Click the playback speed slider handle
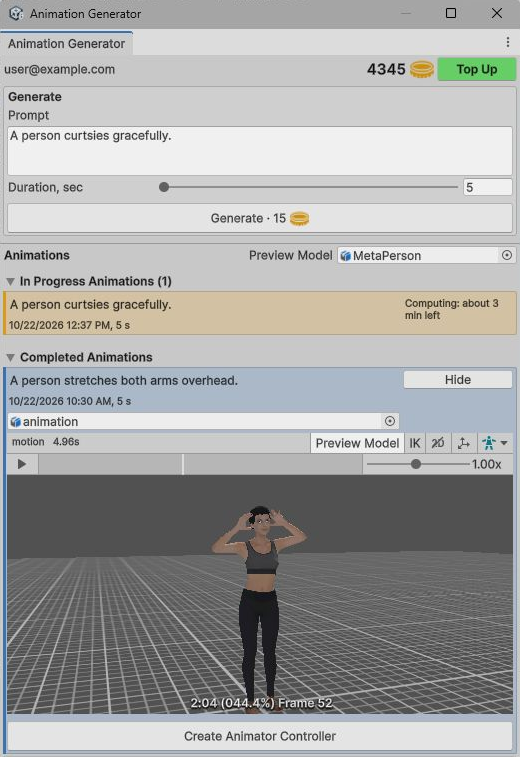 point(416,464)
